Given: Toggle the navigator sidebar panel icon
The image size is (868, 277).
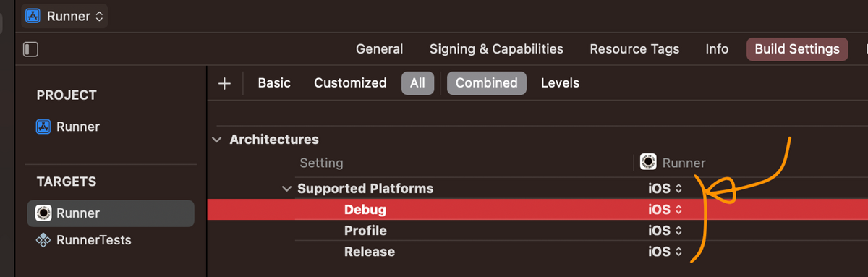Looking at the screenshot, I should (x=30, y=49).
